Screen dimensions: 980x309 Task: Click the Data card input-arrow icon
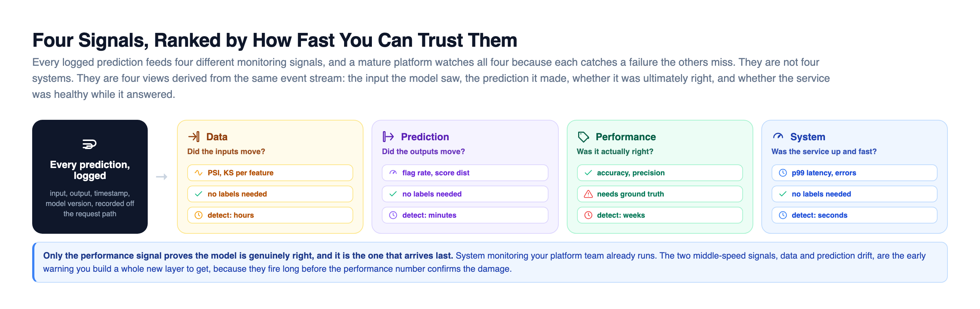pos(194,137)
